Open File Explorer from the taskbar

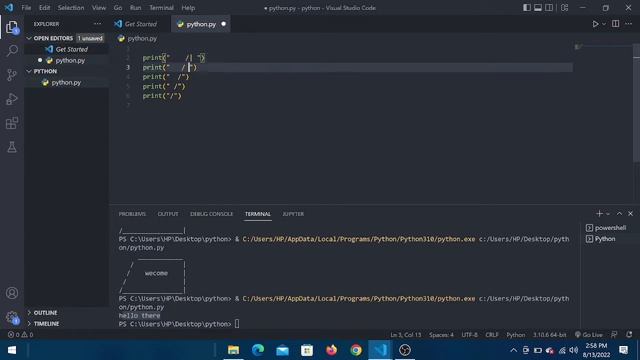pyautogui.click(x=233, y=350)
